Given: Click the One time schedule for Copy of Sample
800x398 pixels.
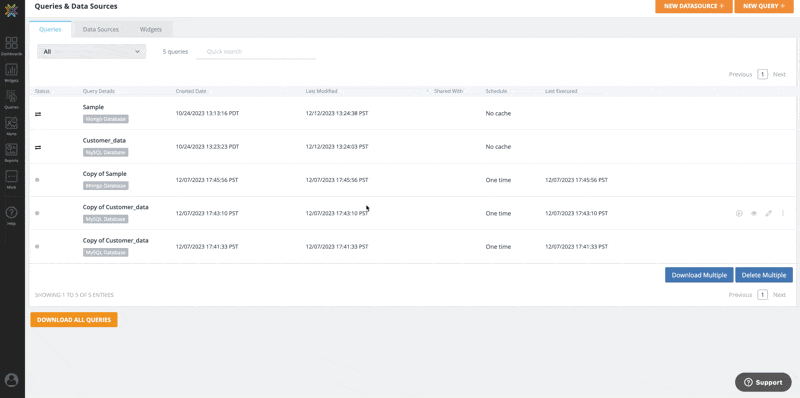Looking at the screenshot, I should pyautogui.click(x=498, y=180).
